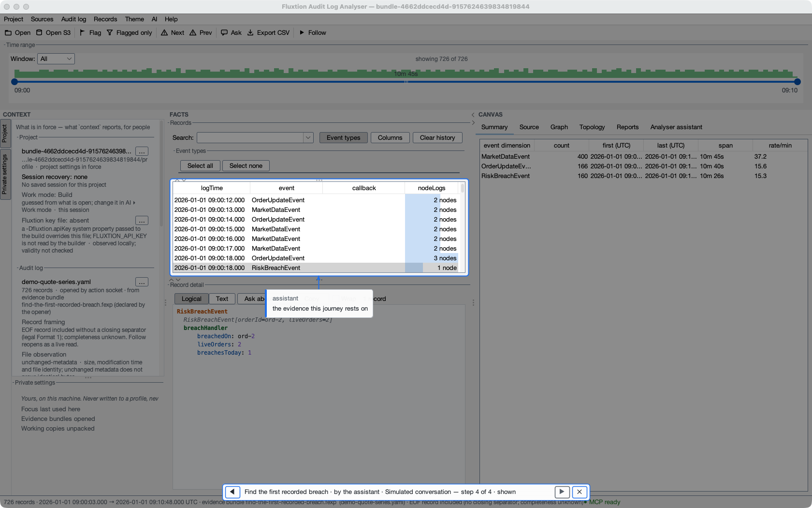Start Follow playback mode
The height and width of the screenshot is (508, 812).
312,32
